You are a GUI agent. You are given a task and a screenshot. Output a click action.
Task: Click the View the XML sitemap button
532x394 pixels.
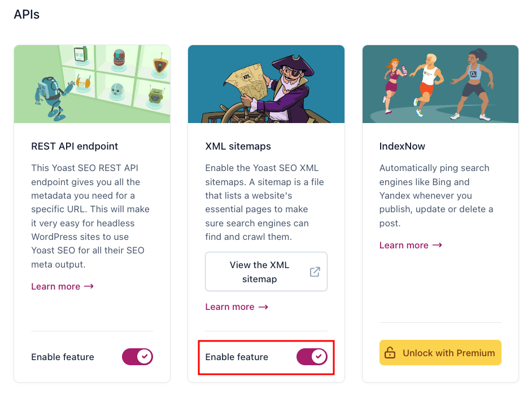[x=266, y=272]
